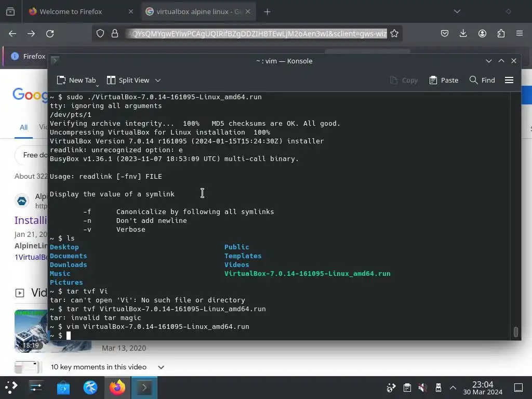Switch to Firefox via taskbar icon

(x=117, y=388)
